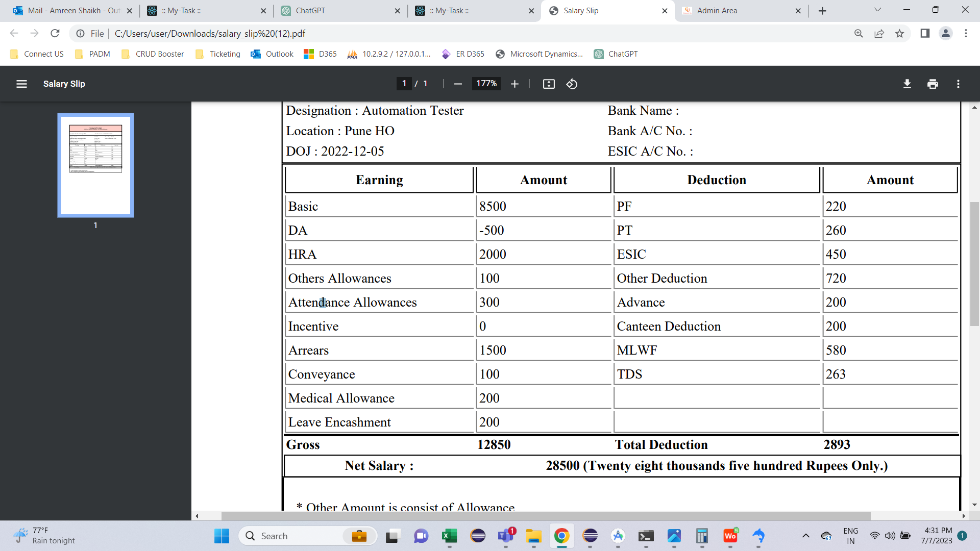View site information icon in address bar

coord(80,34)
